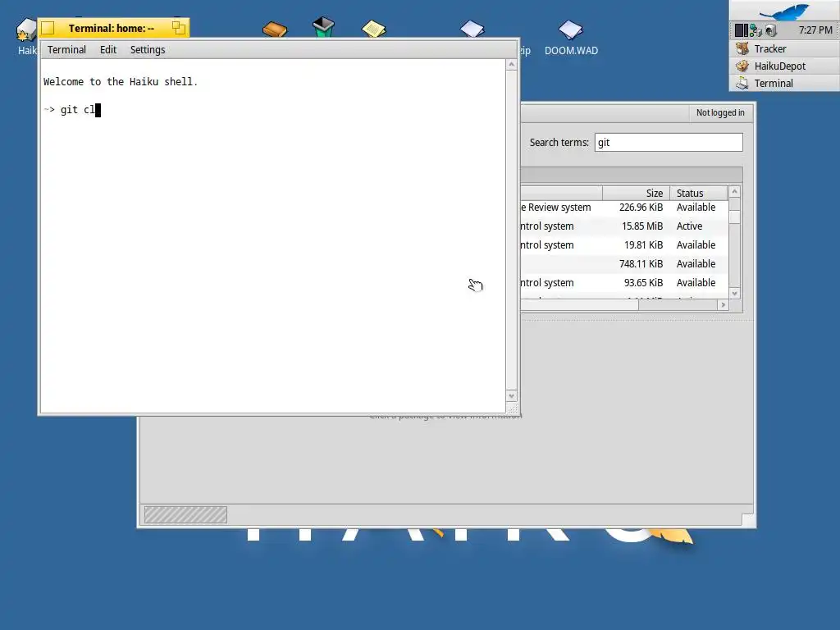Click the HaikuDepot window resize corner
This screenshot has height=630, width=840.
(x=748, y=520)
